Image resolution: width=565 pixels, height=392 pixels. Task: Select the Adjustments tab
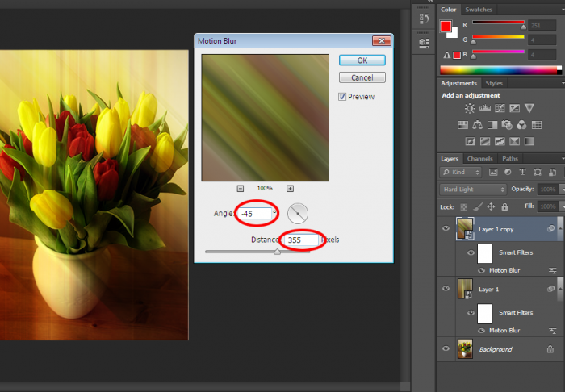click(x=458, y=83)
